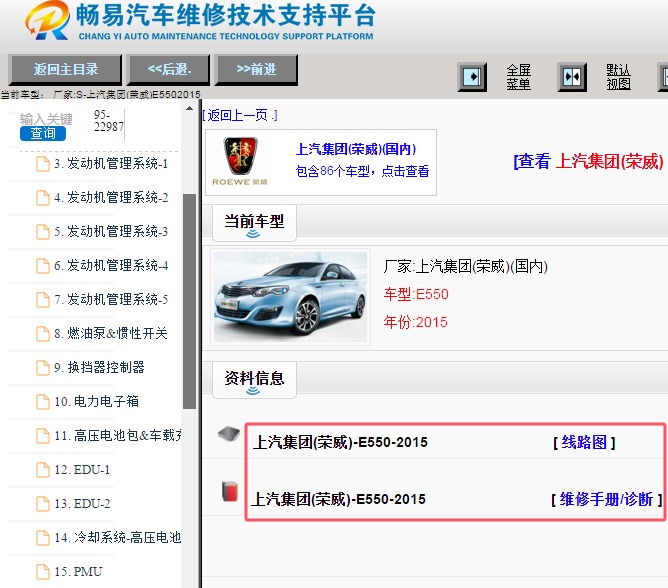The width and height of the screenshot is (668, 588).
Task: Click the 年份:2015 text
Action: [x=415, y=322]
